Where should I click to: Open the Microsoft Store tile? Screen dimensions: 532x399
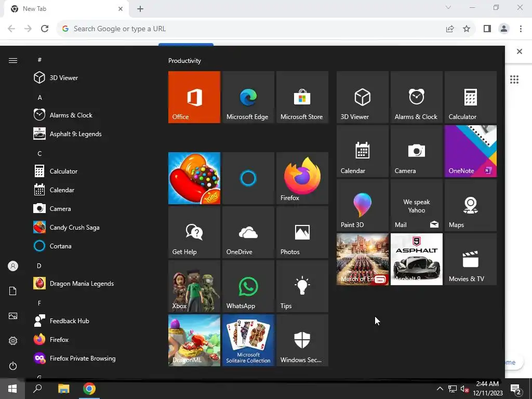coord(302,97)
